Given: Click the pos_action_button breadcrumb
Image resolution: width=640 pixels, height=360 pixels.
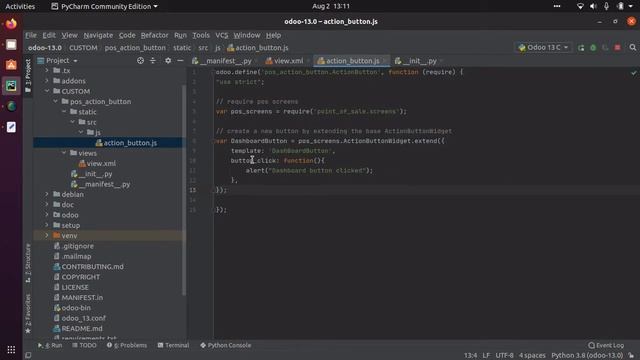Looking at the screenshot, I should (x=135, y=48).
